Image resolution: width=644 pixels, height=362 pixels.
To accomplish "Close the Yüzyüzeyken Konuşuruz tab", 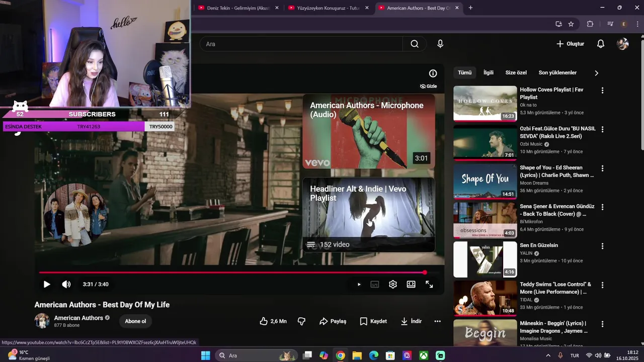I will 367,8.
